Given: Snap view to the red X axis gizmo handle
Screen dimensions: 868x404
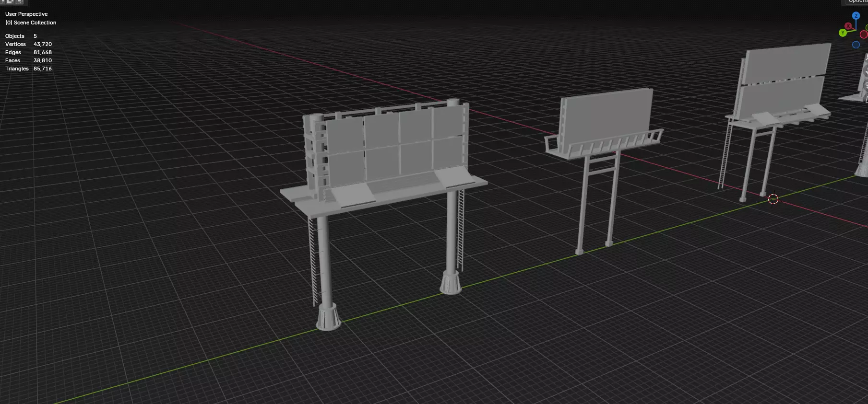Looking at the screenshot, I should click(848, 26).
